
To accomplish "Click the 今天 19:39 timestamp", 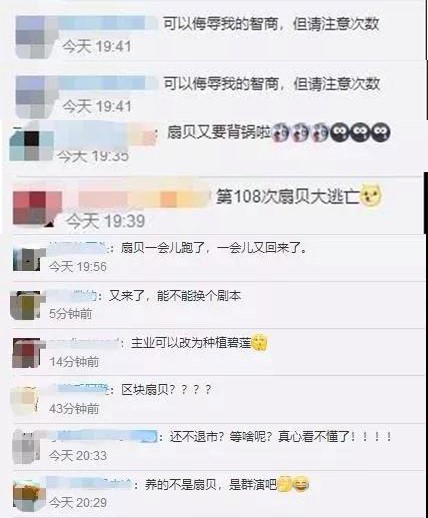I will tap(105, 221).
